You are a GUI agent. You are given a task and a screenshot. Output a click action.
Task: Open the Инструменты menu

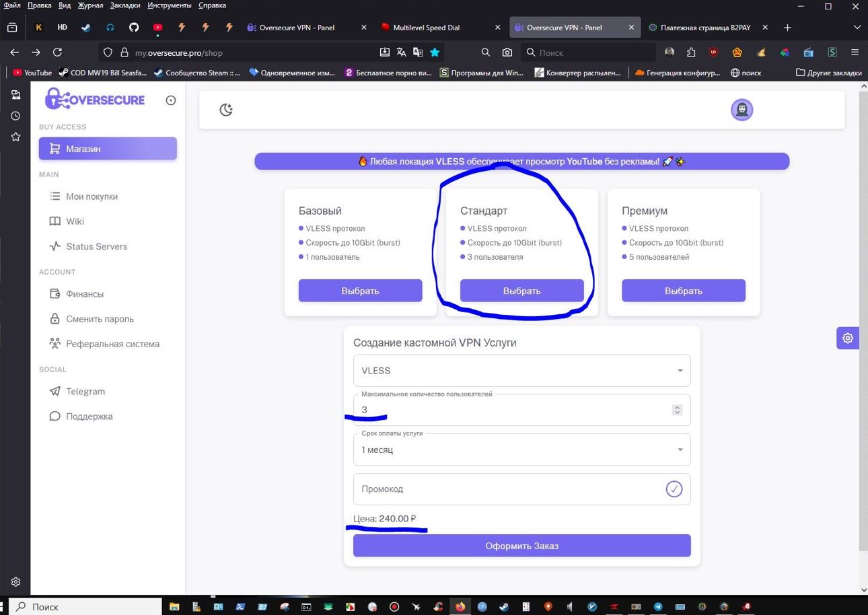click(170, 5)
